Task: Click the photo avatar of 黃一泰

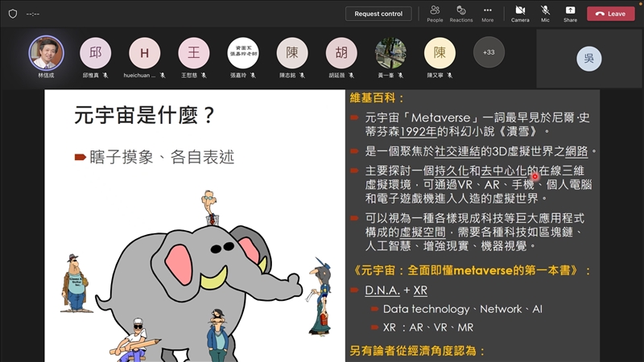Action: click(390, 53)
